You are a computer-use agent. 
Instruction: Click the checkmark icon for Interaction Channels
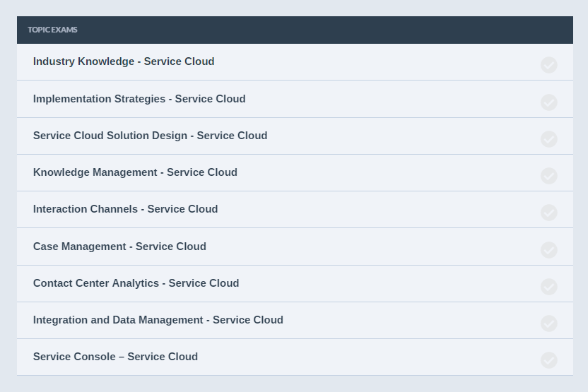tap(549, 213)
